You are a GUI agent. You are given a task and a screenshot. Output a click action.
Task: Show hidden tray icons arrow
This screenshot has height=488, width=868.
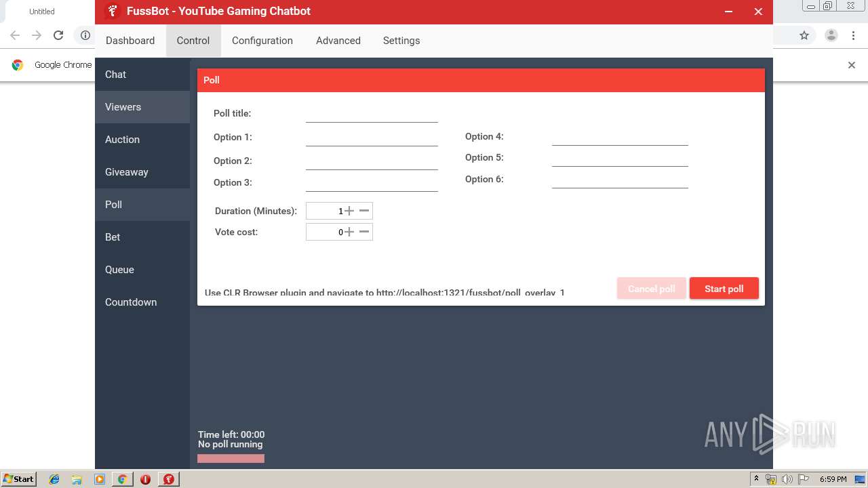(x=756, y=479)
